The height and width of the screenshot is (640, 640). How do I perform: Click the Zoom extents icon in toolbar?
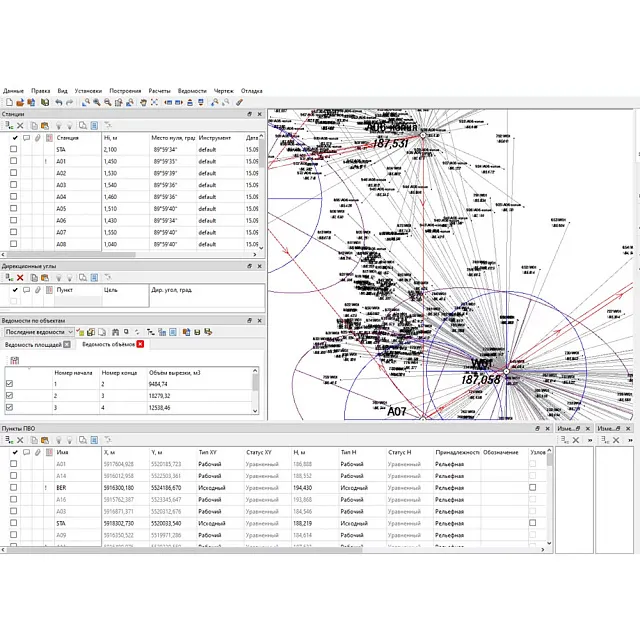(154, 102)
